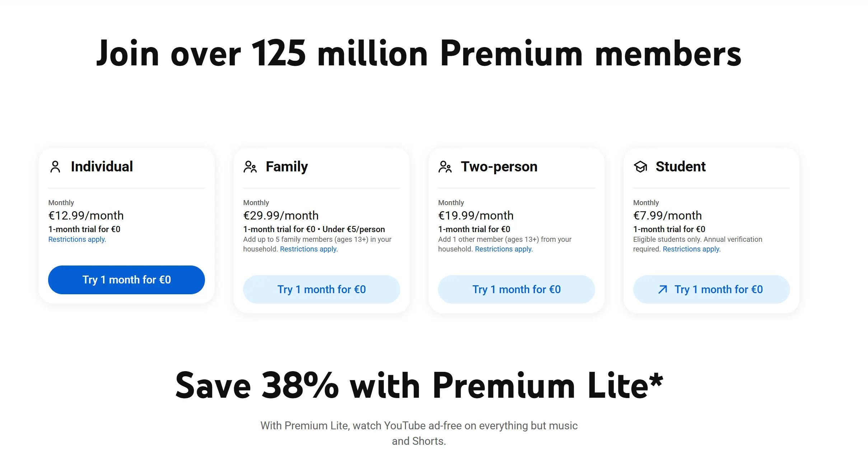Click the Student plan title
Screen dimensions: 868x457
[x=681, y=167]
